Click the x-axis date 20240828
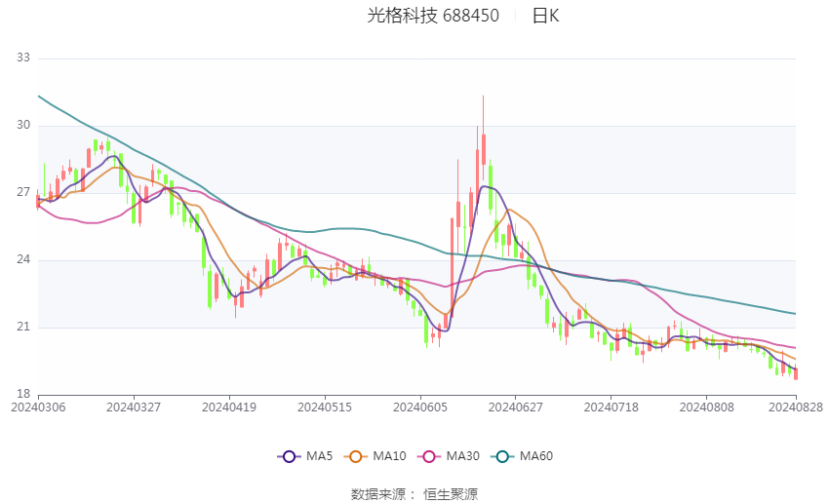This screenshot has height=504, width=829. (x=796, y=407)
